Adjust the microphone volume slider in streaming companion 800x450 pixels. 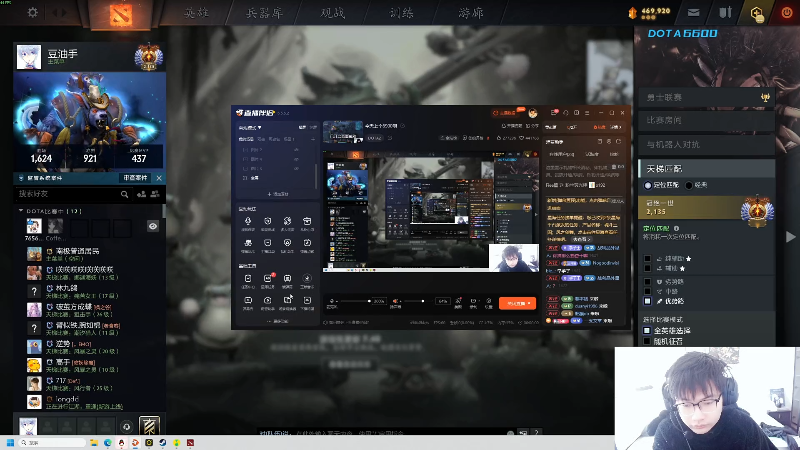[x=356, y=301]
